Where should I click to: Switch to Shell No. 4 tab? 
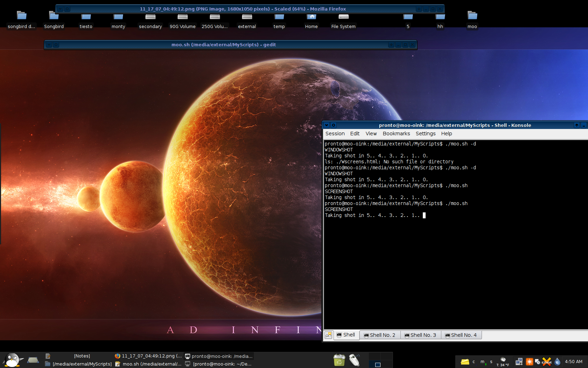461,335
